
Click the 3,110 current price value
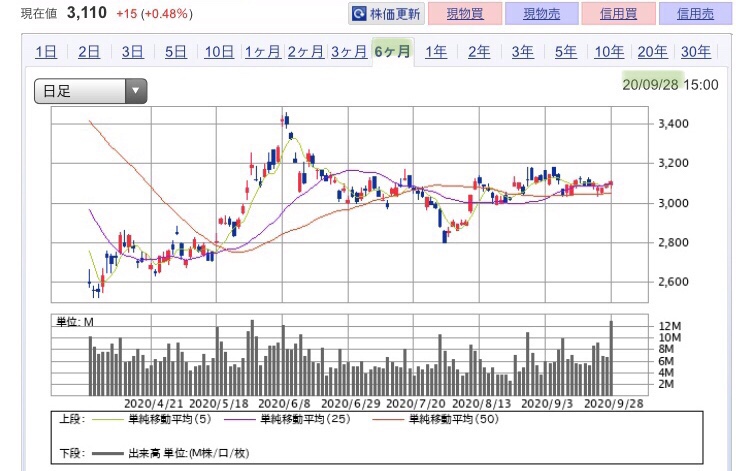click(x=87, y=13)
